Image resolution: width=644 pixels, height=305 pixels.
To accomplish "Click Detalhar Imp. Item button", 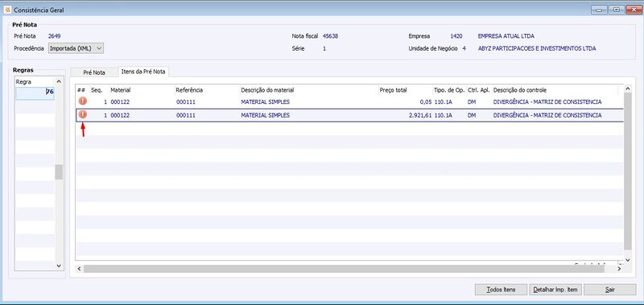I will [x=555, y=290].
